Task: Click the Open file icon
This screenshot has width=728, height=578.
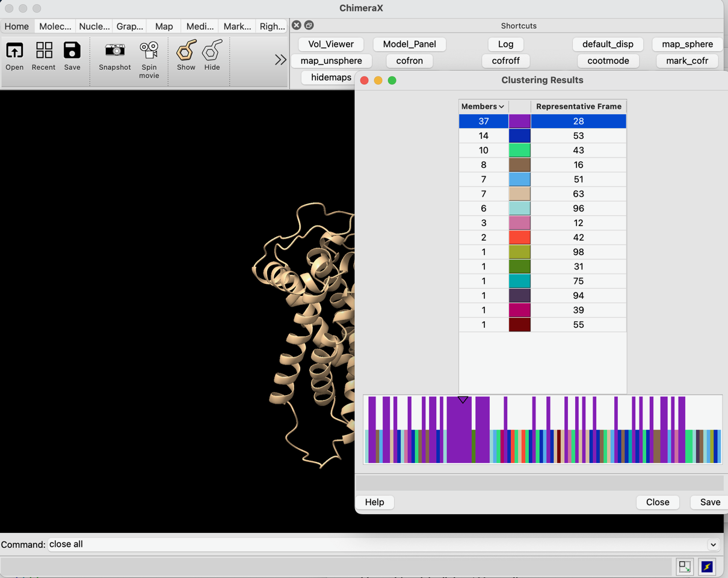Action: click(14, 55)
